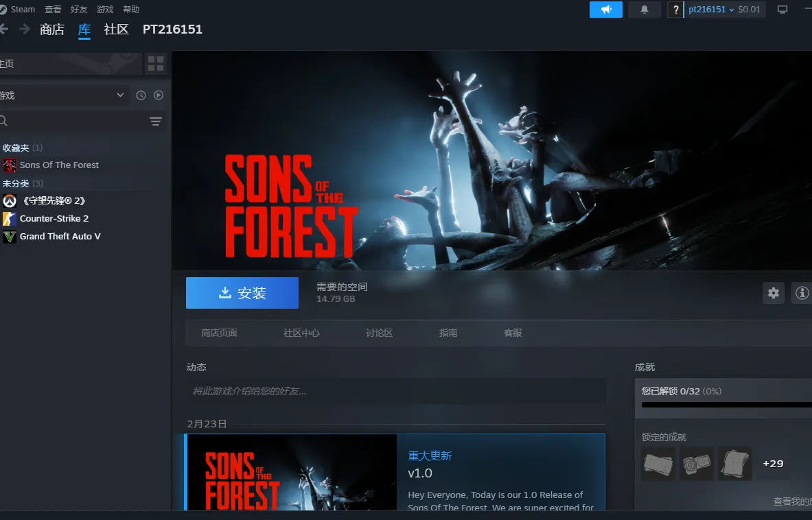Click the megaphone announcements icon
The image size is (812, 520).
[x=605, y=10]
